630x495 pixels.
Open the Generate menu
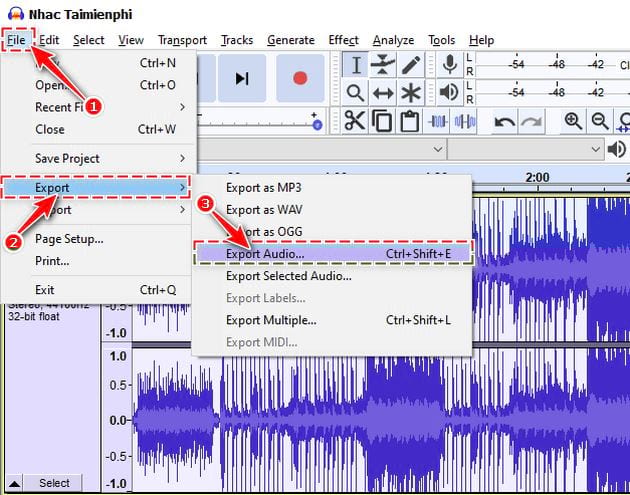[x=290, y=40]
